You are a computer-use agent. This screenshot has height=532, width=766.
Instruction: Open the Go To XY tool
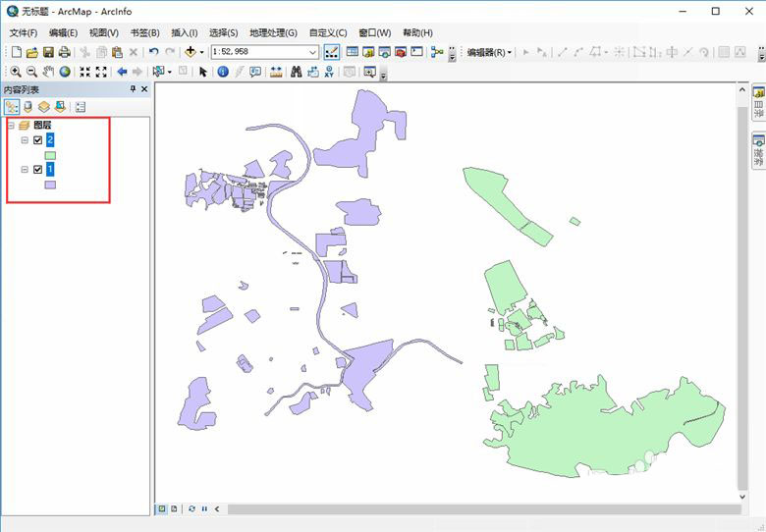coord(329,72)
